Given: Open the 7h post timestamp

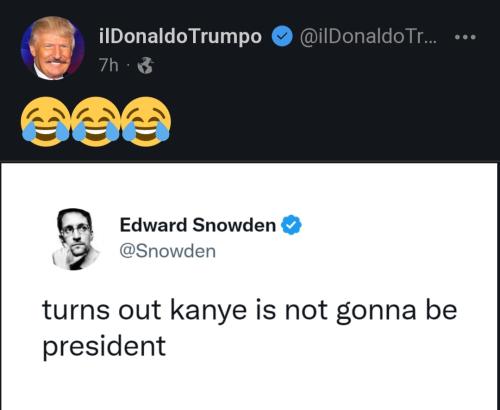Looking at the screenshot, I should (x=108, y=66).
